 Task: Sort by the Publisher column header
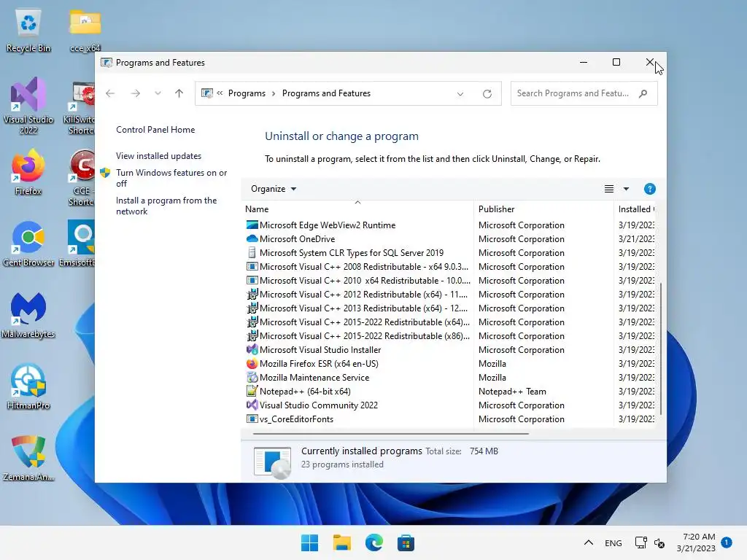point(543,209)
